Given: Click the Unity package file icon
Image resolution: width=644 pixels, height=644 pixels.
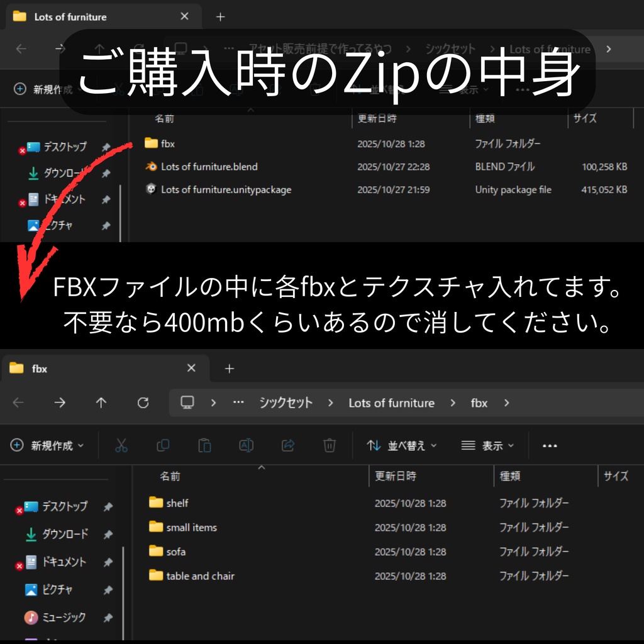Looking at the screenshot, I should coord(151,189).
